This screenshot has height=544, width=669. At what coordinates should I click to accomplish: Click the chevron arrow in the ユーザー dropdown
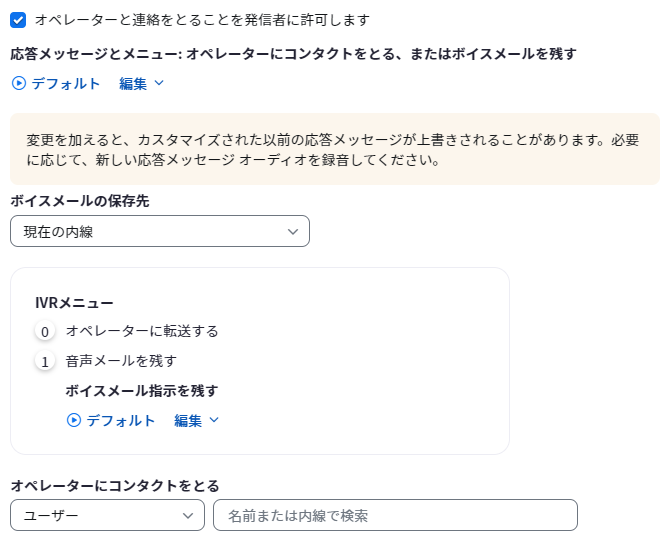pyautogui.click(x=188, y=516)
